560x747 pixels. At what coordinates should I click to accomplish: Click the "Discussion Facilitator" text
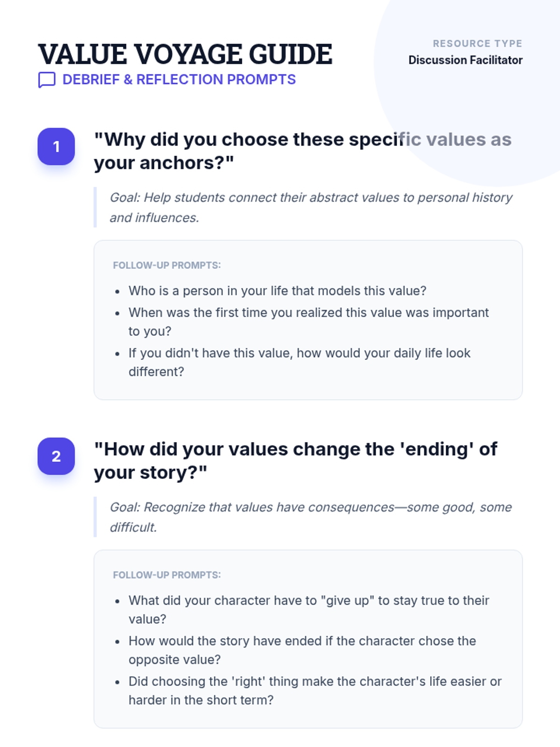coord(465,60)
